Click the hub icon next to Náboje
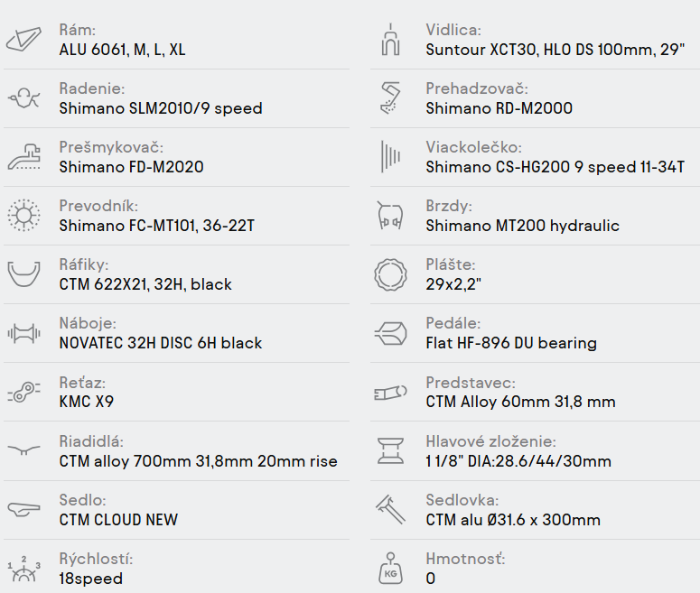700x593 pixels. (x=24, y=333)
